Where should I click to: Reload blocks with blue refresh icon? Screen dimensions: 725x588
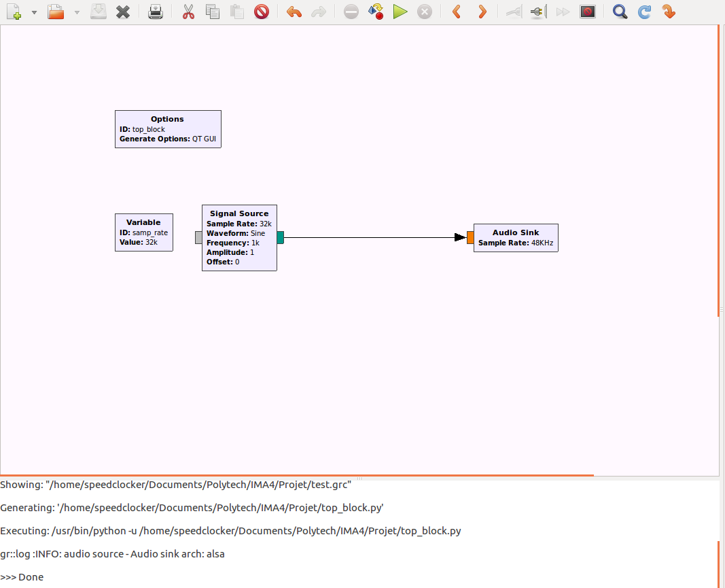pyautogui.click(x=644, y=12)
